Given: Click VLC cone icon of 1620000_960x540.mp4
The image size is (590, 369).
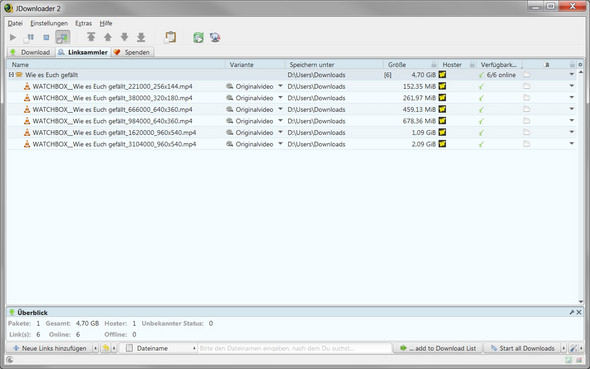Looking at the screenshot, I should [27, 132].
